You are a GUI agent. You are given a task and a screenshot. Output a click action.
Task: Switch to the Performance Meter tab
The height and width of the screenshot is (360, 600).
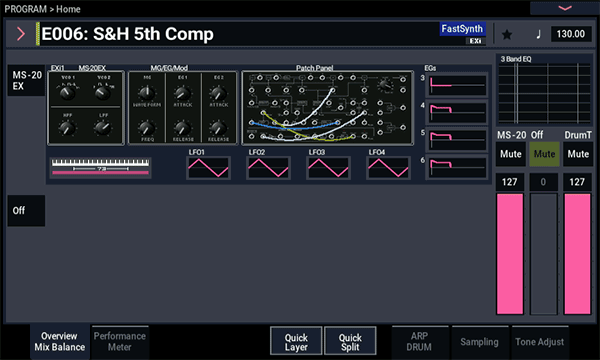120,342
